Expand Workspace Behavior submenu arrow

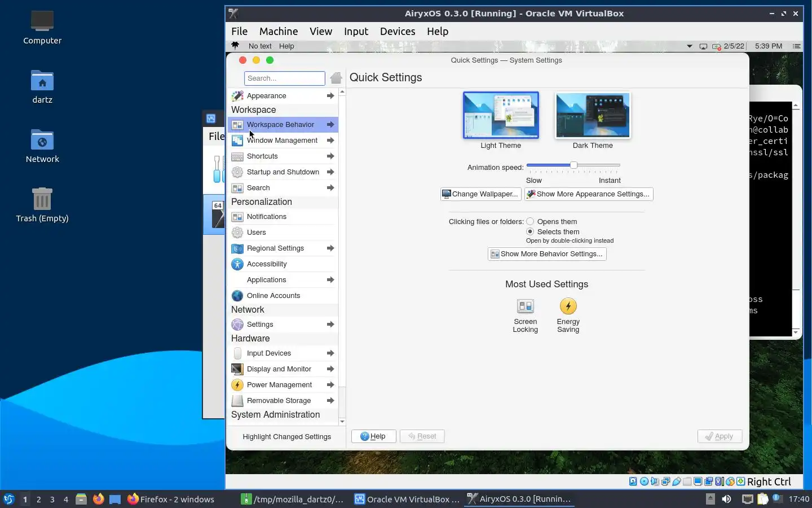tap(330, 125)
